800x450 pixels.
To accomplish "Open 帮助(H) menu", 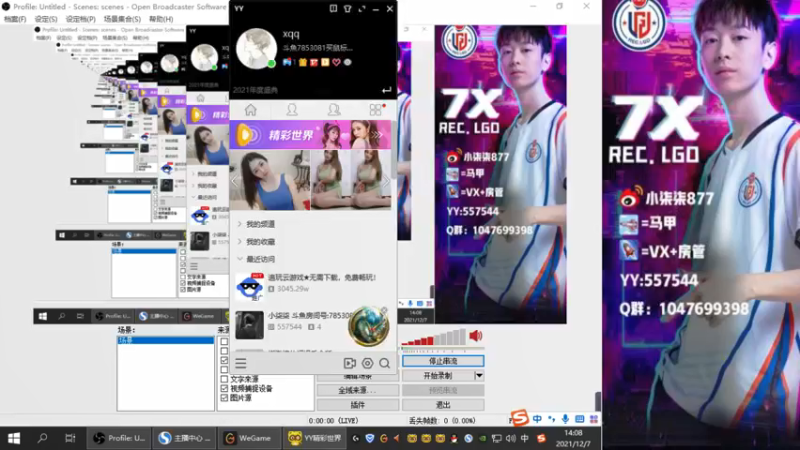I will point(161,19).
